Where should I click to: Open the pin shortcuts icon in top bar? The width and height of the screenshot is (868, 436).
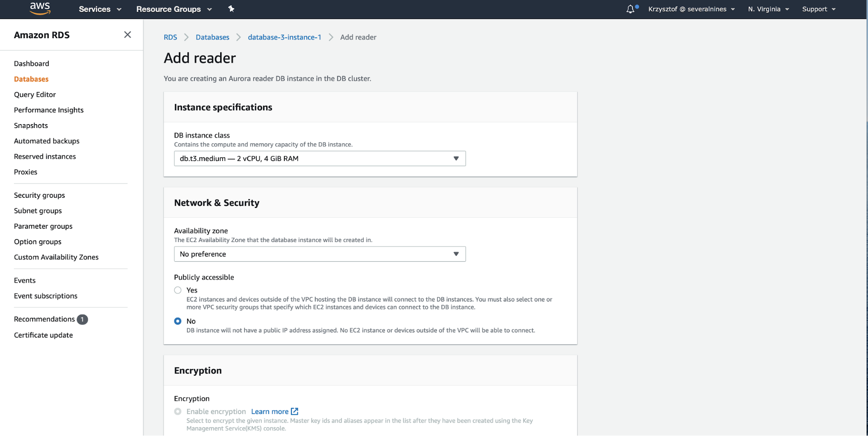231,9
